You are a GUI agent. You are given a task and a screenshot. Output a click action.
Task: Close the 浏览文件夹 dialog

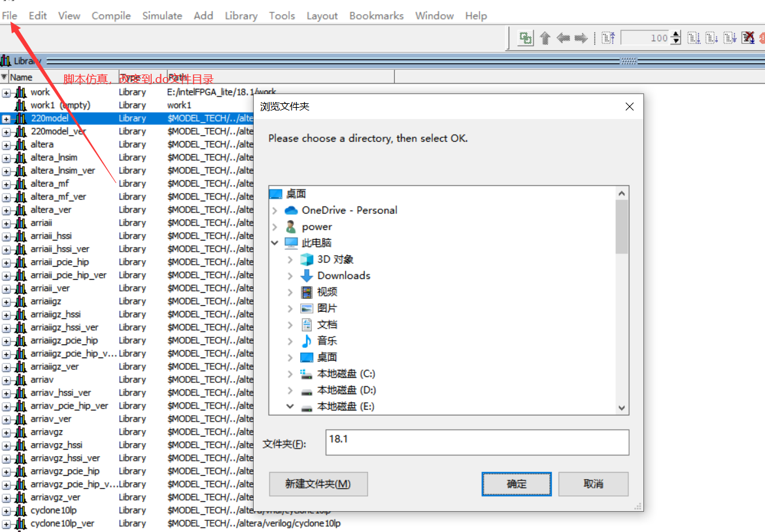pos(630,107)
